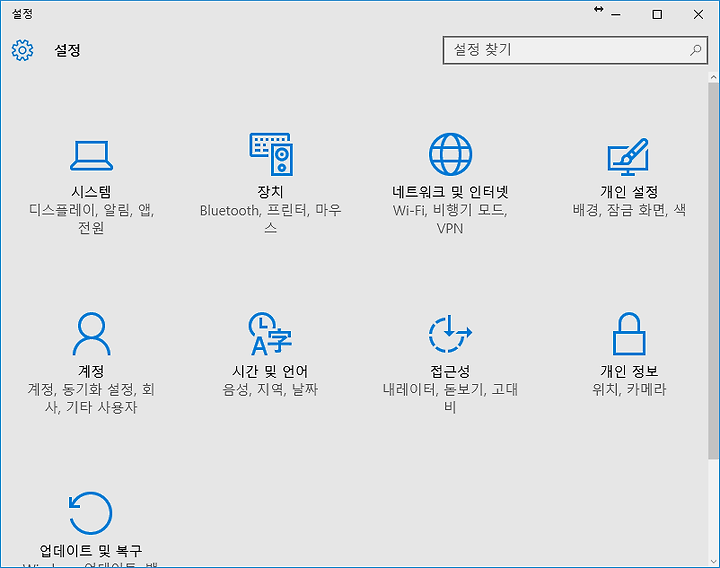Image resolution: width=720 pixels, height=568 pixels.
Task: Open the 네트워크 및 인터넷 globe icon
Action: pyautogui.click(x=450, y=154)
